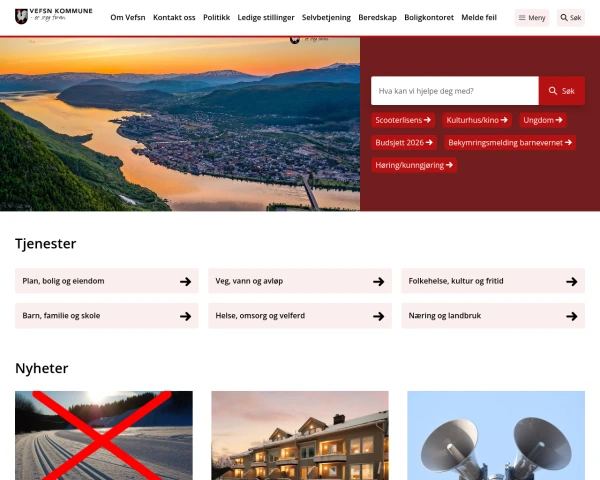Open the Ledige stillinger menu item
Image resolution: width=600 pixels, height=480 pixels.
click(x=266, y=18)
